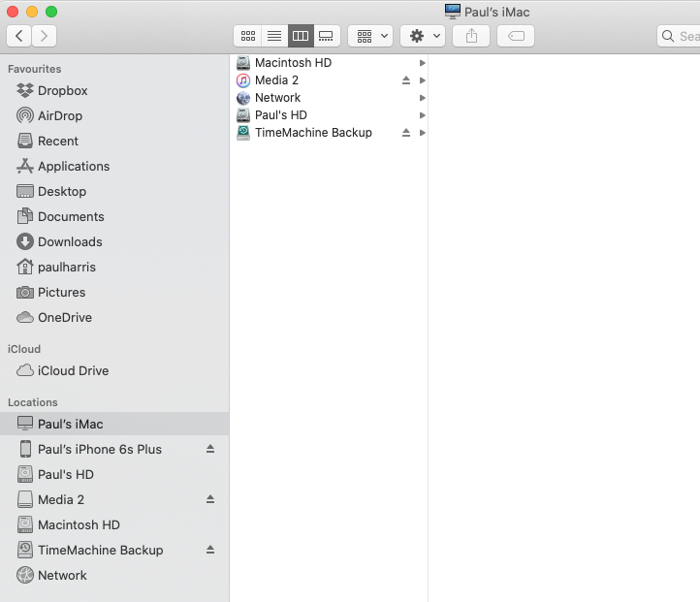Select Macintosh HD in the column list

(331, 63)
